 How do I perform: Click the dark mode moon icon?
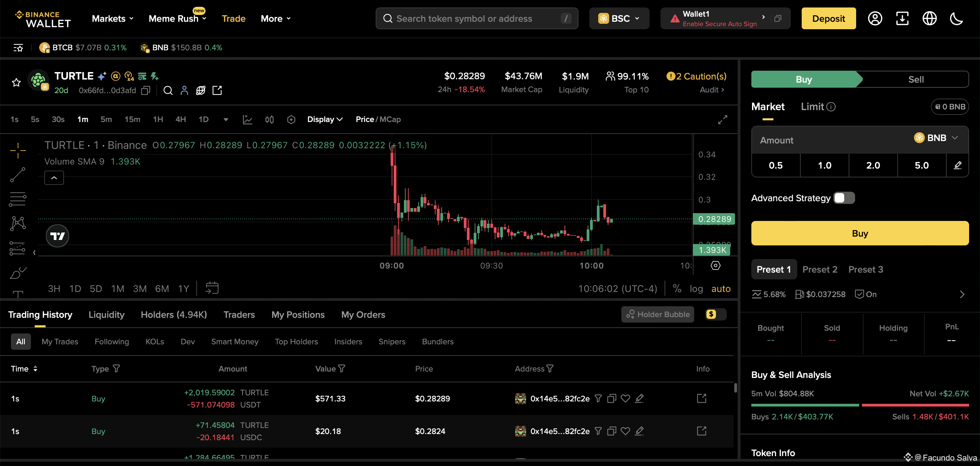click(956, 19)
